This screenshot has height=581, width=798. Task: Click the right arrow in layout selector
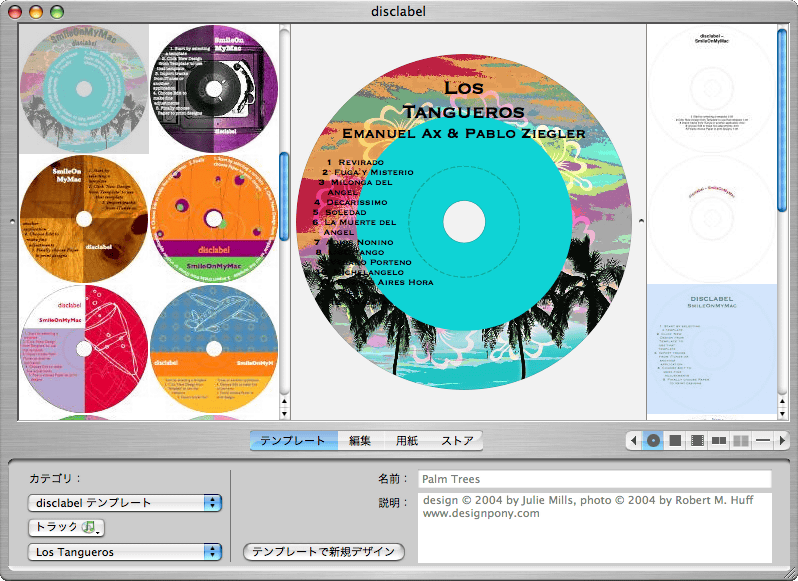pos(781,440)
